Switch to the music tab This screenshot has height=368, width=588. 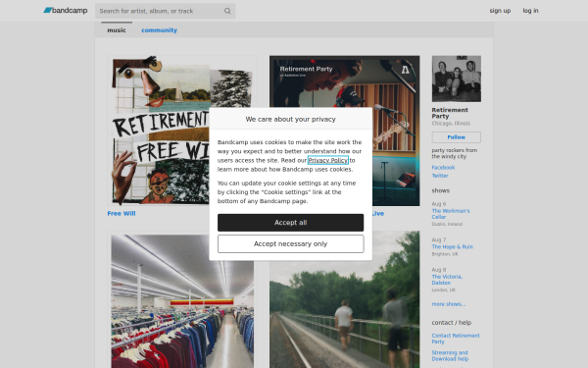point(117,30)
